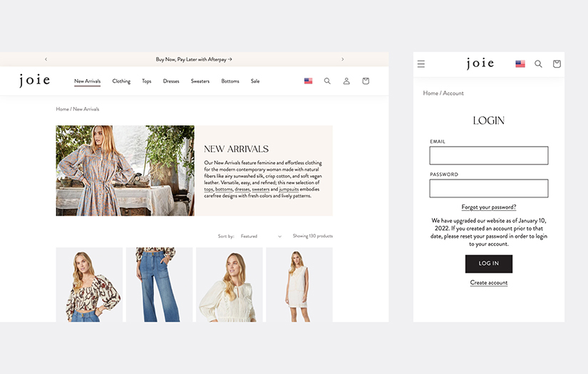Open the US flag country selector on desktop
This screenshot has width=588, height=374.
(308, 81)
